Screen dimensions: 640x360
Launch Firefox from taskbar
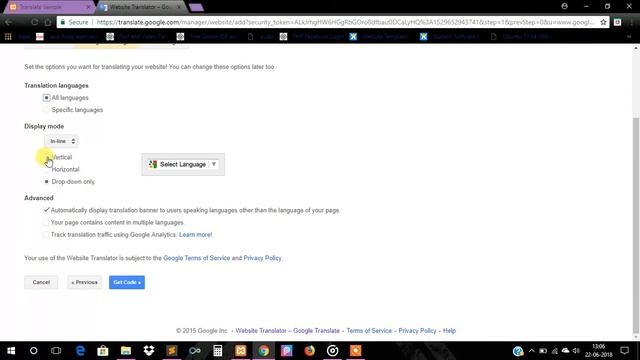tap(309, 351)
